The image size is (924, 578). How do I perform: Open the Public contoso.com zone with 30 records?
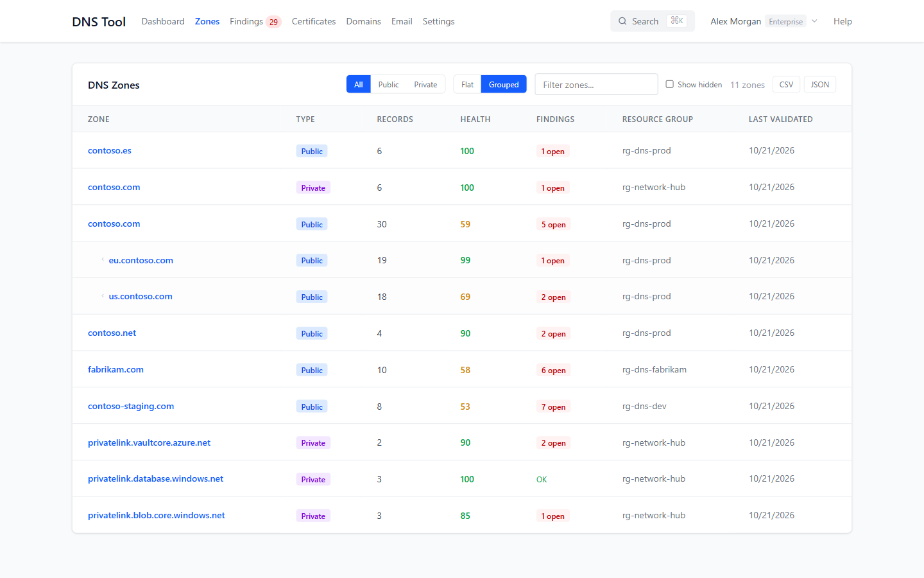point(114,223)
